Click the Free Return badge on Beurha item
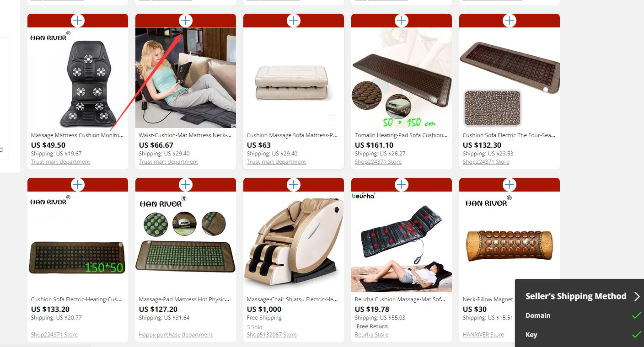The image size is (644, 347). (372, 326)
